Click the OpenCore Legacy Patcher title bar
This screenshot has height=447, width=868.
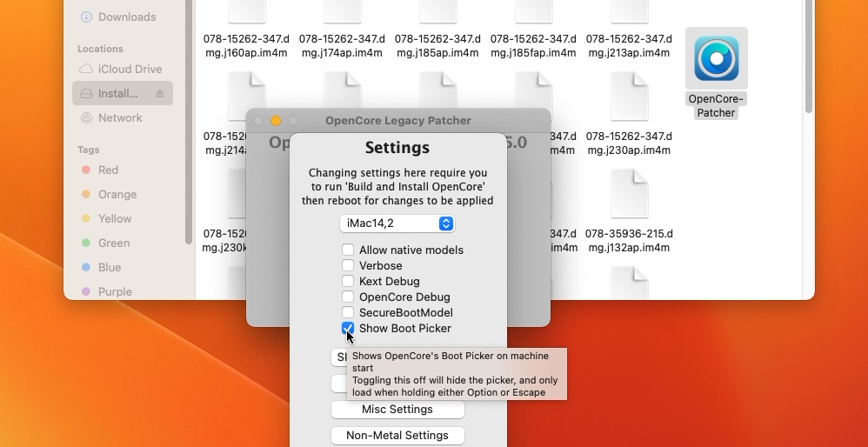point(398,121)
